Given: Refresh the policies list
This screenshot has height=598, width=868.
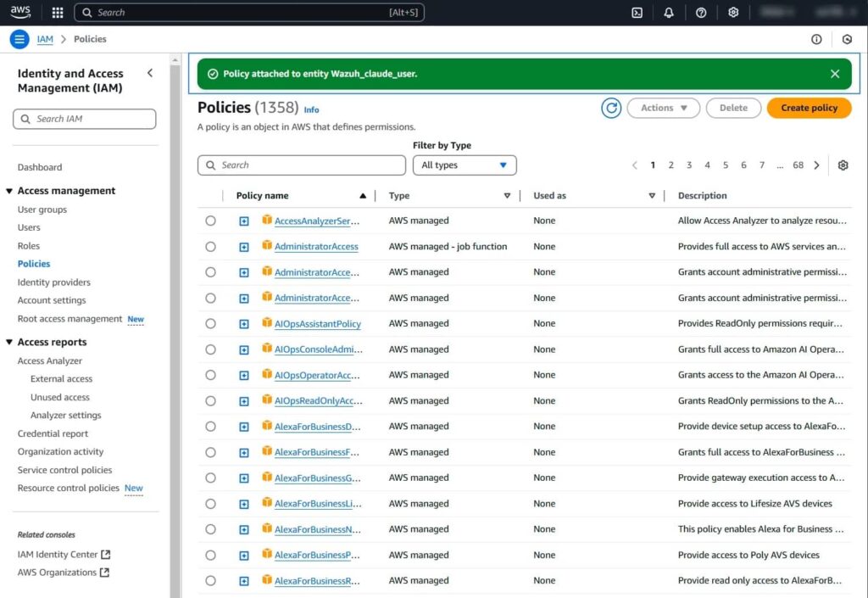Looking at the screenshot, I should point(611,108).
